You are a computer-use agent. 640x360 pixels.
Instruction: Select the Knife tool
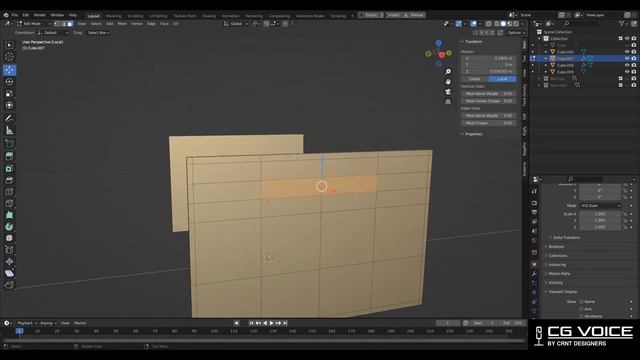click(x=9, y=203)
